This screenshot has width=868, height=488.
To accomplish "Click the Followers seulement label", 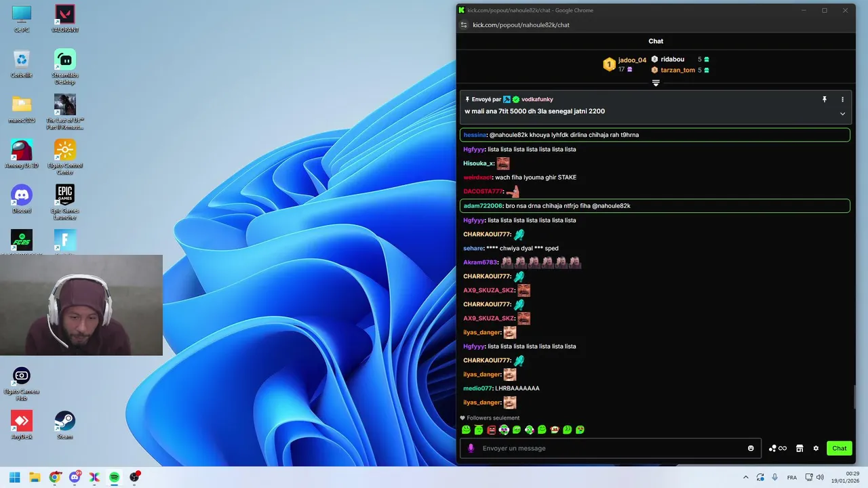I will click(x=493, y=418).
